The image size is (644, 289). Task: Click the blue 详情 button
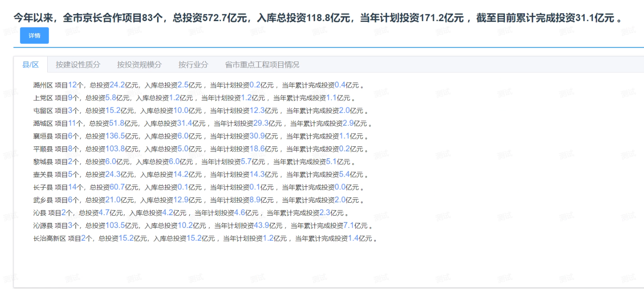[x=34, y=36]
